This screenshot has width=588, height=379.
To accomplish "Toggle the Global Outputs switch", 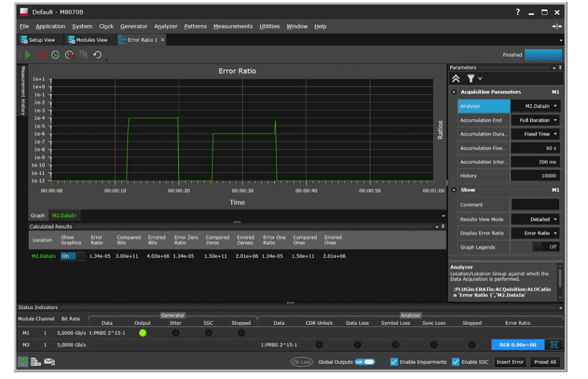I will pyautogui.click(x=365, y=362).
